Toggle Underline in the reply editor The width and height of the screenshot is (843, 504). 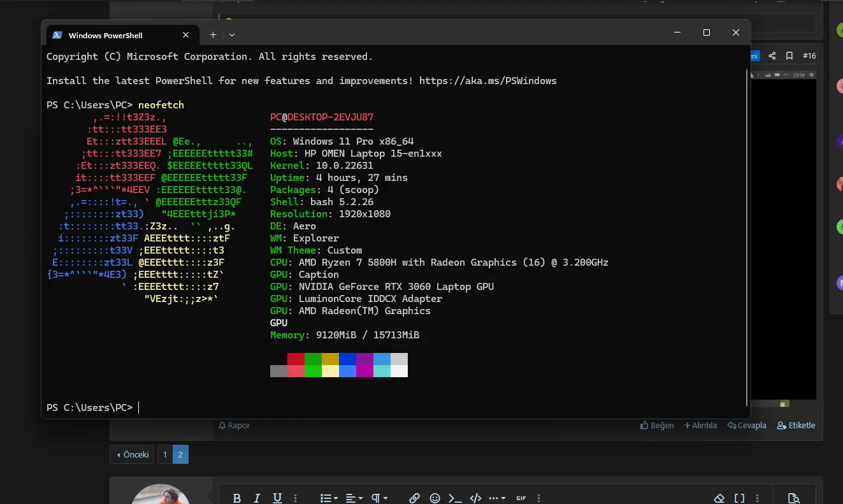tap(277, 498)
